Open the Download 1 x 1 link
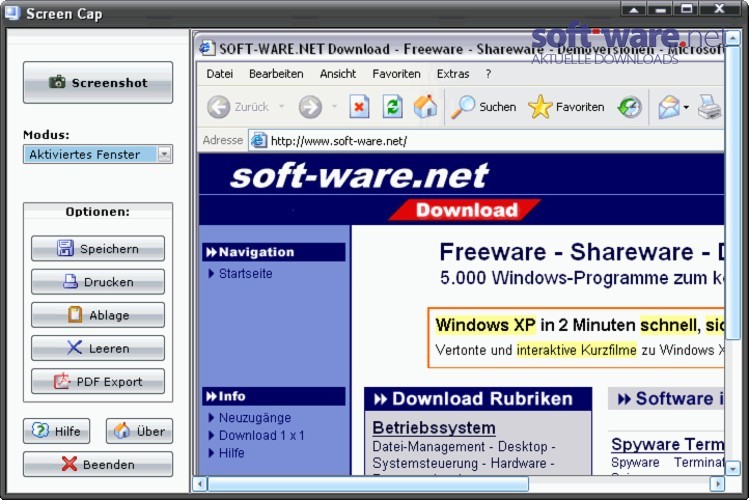Screen dimensions: 749x500 261,436
